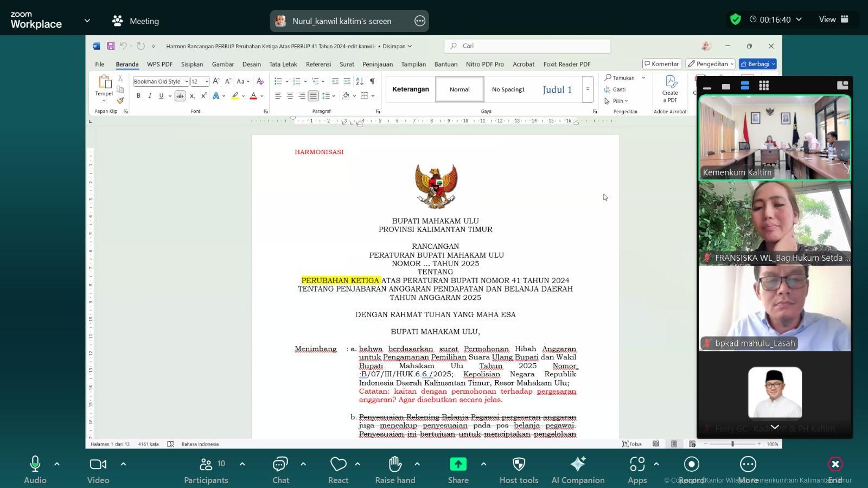Toggle Bold formatting in Word ribbon
The width and height of the screenshot is (868, 488).
[x=138, y=96]
